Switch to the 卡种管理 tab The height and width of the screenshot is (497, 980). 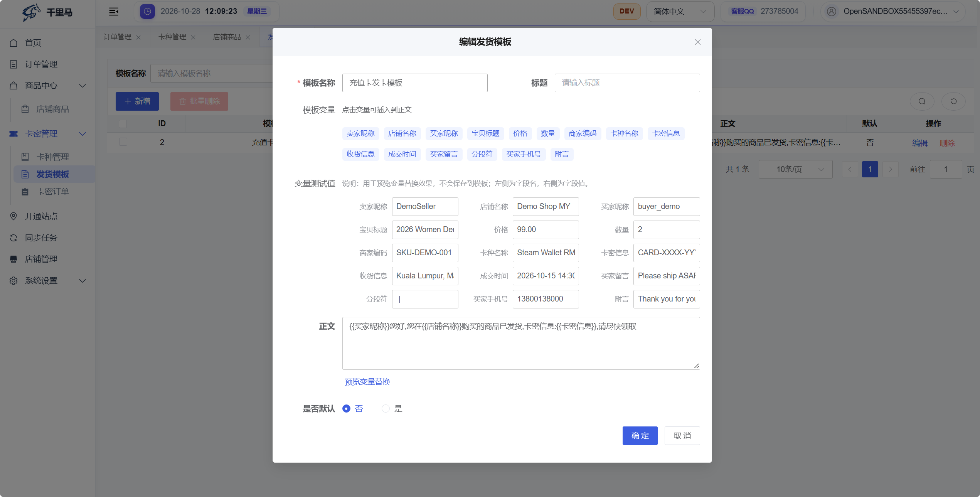tap(172, 37)
